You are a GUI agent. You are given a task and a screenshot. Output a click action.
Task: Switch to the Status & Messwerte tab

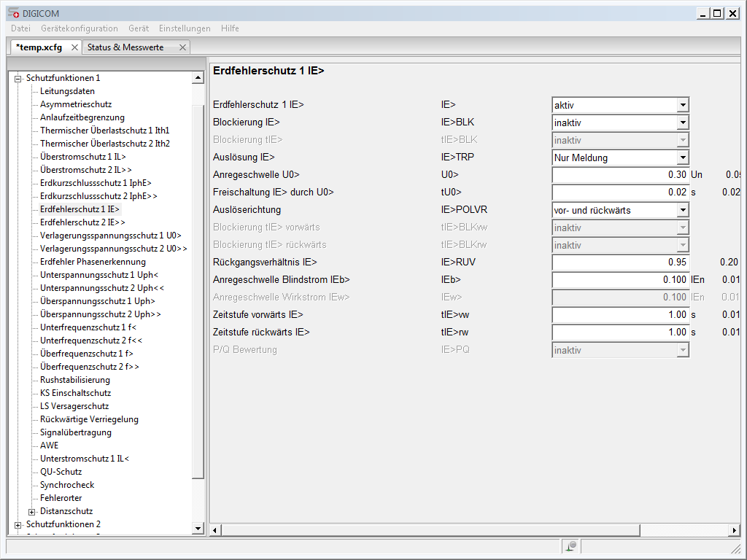125,46
